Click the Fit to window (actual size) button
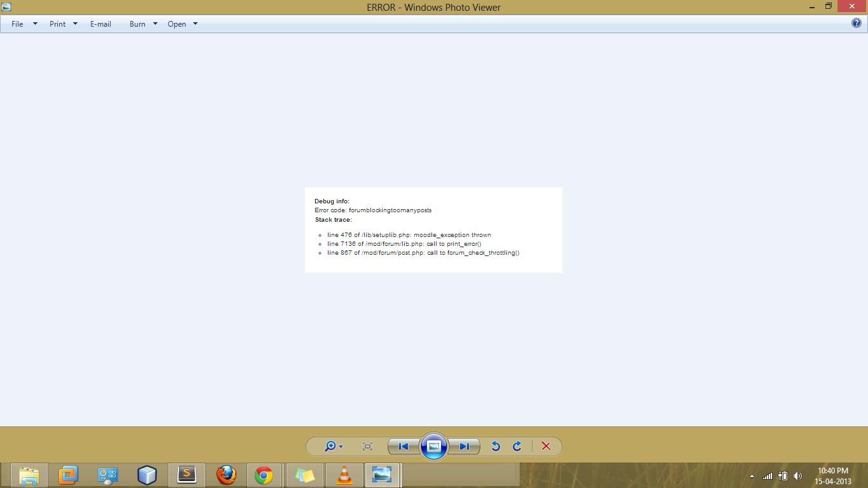This screenshot has height=488, width=868. click(367, 447)
